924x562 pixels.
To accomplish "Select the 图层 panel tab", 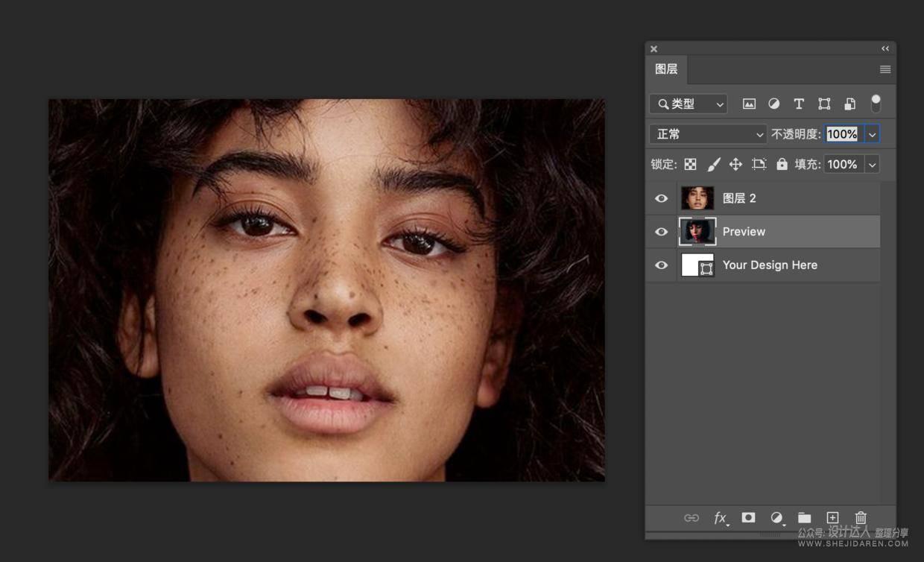I will 666,69.
